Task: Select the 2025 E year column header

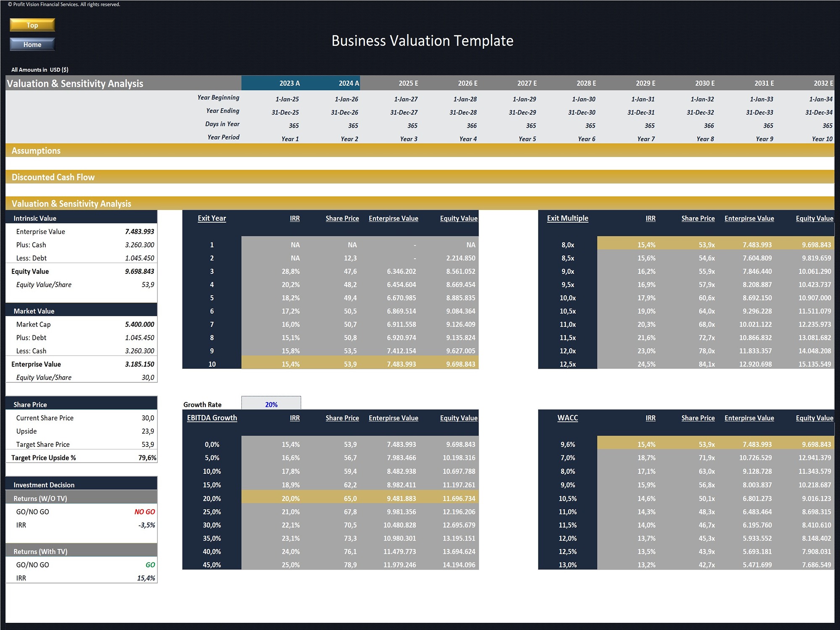Action: (x=408, y=83)
